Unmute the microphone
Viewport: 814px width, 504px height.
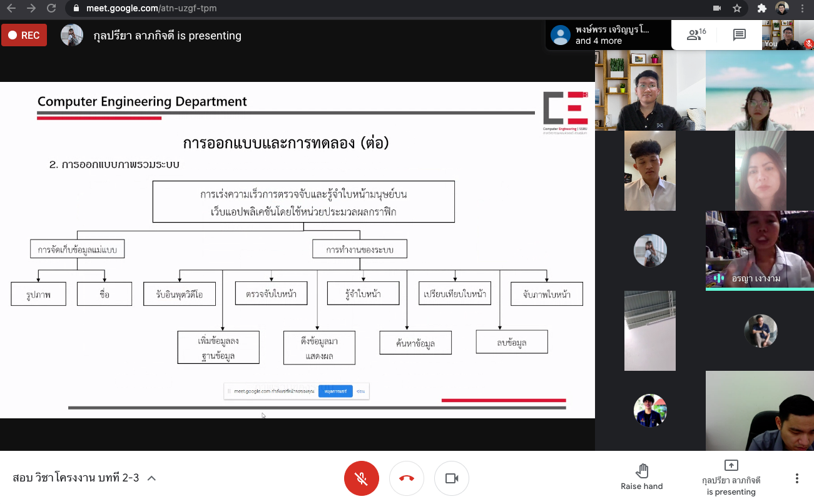[x=361, y=478]
